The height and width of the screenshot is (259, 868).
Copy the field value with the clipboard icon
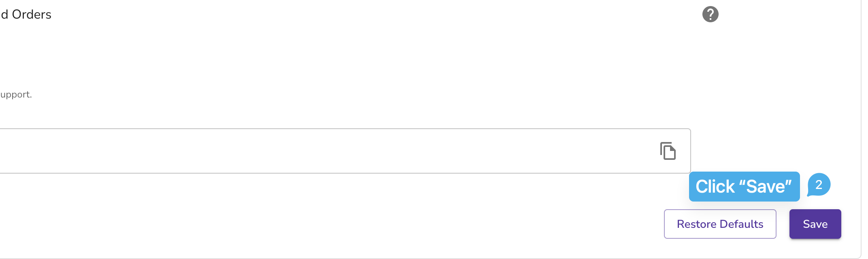click(668, 151)
